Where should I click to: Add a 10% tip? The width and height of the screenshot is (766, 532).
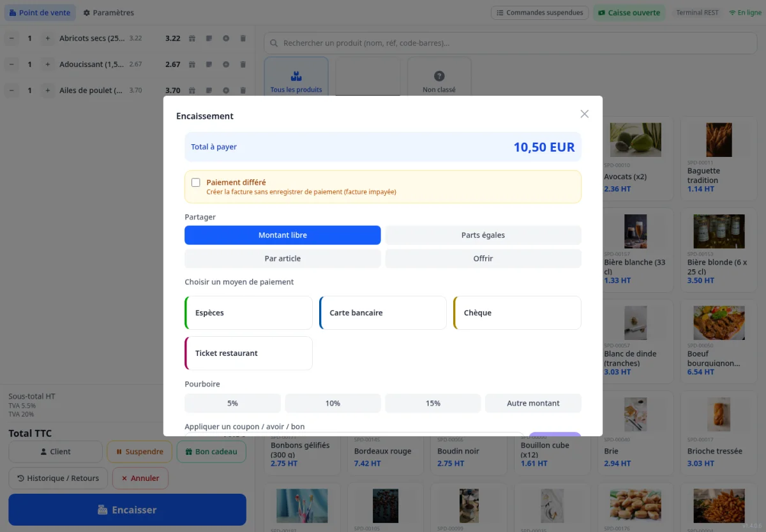pyautogui.click(x=333, y=403)
